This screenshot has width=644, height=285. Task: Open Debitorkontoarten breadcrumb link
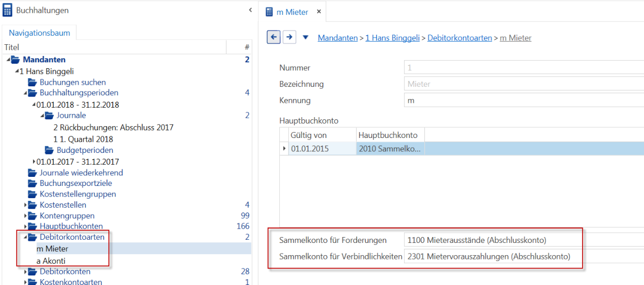[460, 38]
